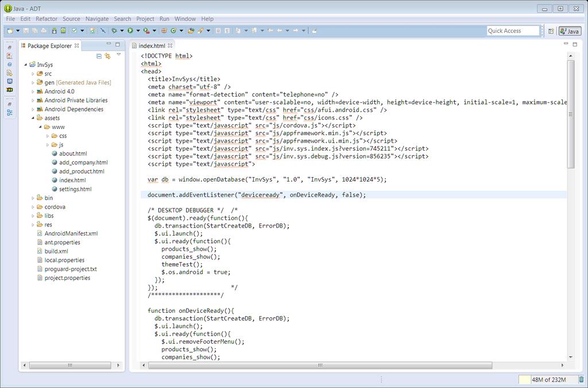Click the New wizard toolbar icon
Image resolution: width=588 pixels, height=388 pixels.
[x=10, y=31]
